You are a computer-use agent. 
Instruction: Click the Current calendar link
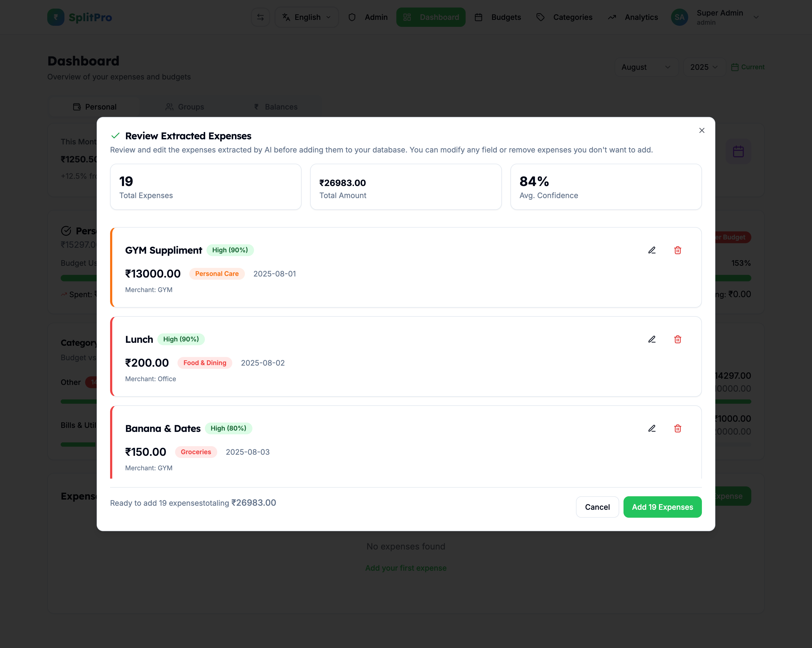click(748, 67)
